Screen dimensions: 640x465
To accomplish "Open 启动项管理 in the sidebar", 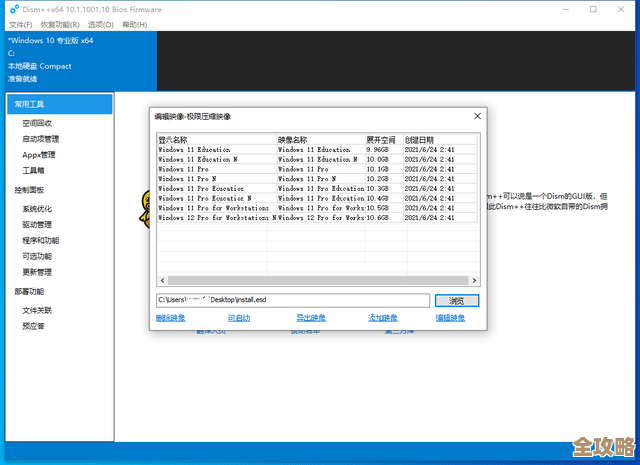I will pos(41,139).
